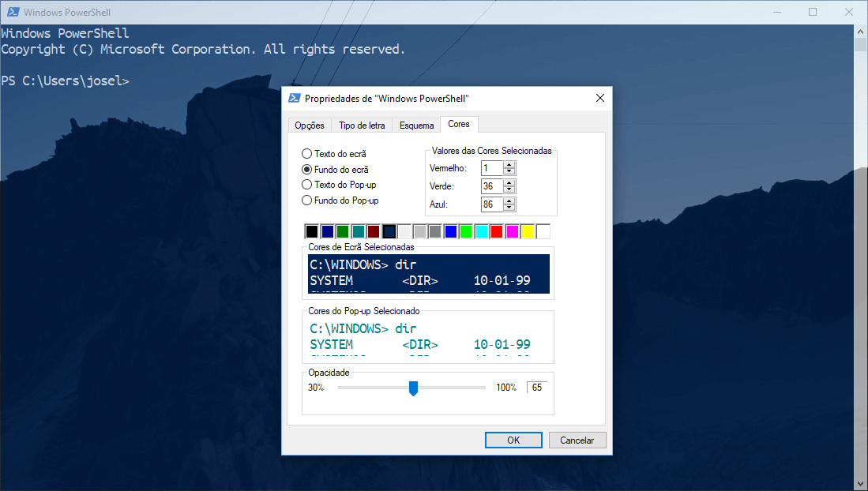
Task: Pick the magenta color swatch
Action: click(x=512, y=231)
